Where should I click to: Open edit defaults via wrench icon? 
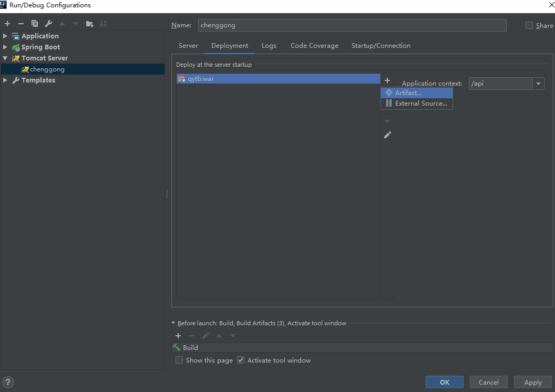click(48, 23)
